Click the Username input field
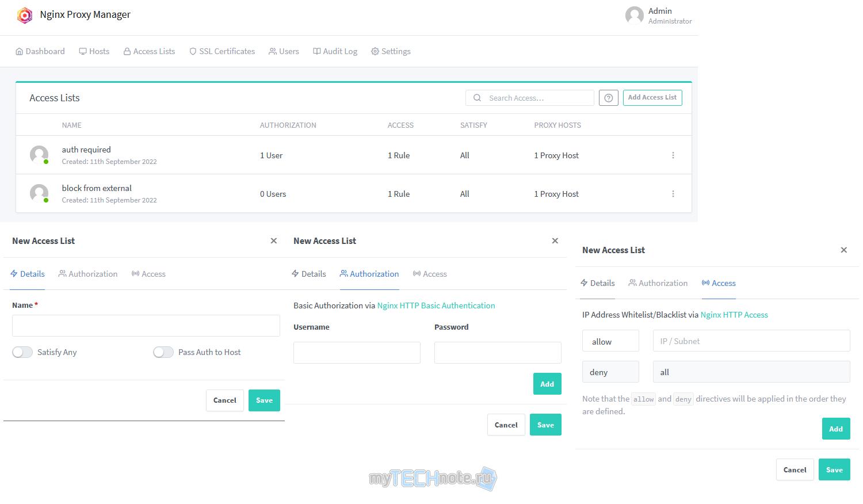This screenshot has width=863, height=504. 357,353
